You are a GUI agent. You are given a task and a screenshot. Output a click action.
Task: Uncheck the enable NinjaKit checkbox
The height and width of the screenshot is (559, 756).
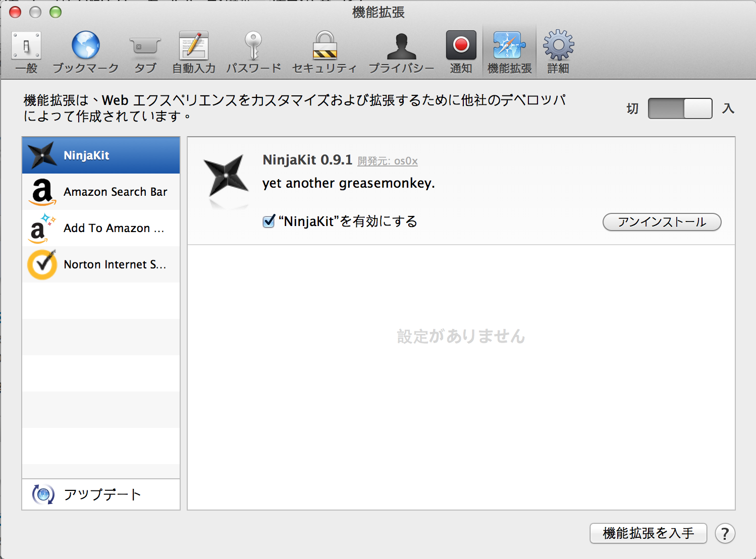pos(269,221)
